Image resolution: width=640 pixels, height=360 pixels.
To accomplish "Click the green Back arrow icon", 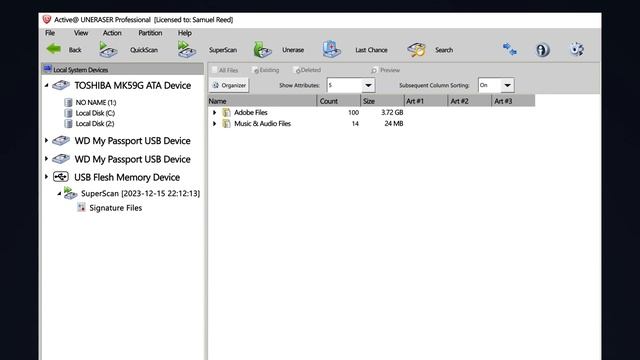I will click(x=53, y=49).
